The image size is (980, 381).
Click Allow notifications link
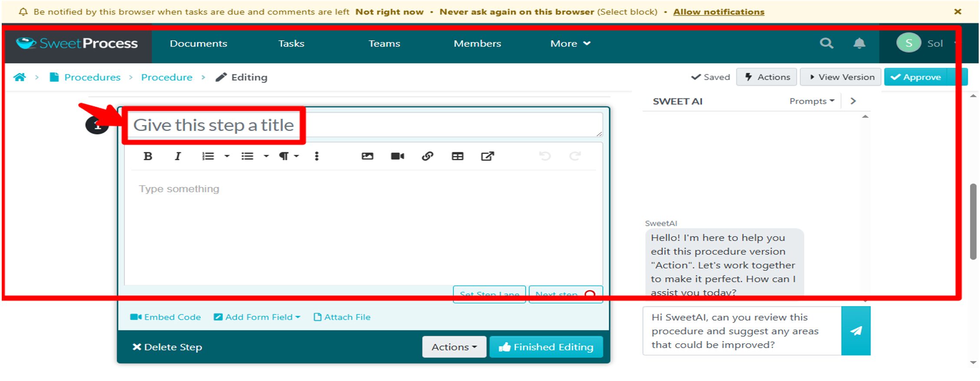pyautogui.click(x=718, y=12)
